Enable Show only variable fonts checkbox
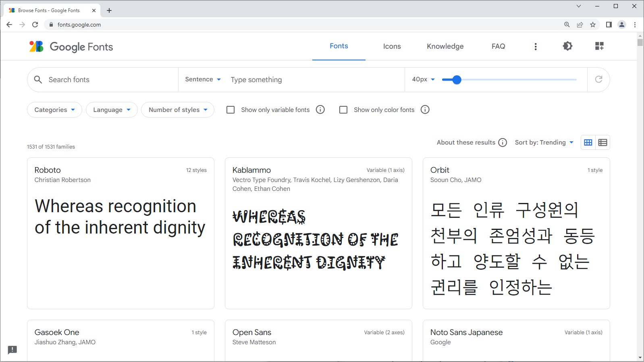This screenshot has width=644, height=362. point(231,110)
